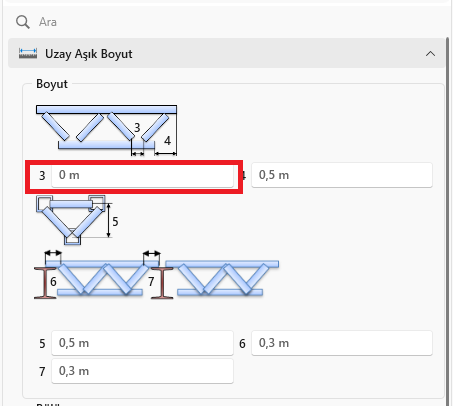Click the ruler icon beside Uzay Aşık Boyut
The height and width of the screenshot is (406, 453).
coord(28,54)
